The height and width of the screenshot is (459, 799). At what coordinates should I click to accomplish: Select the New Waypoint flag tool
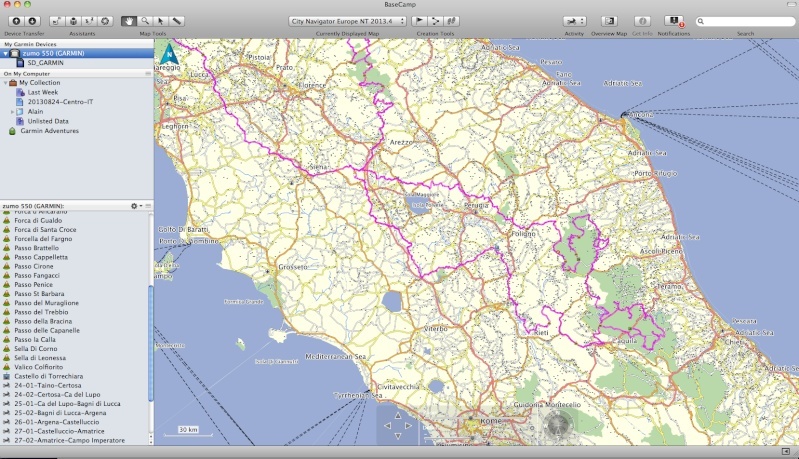pos(419,21)
